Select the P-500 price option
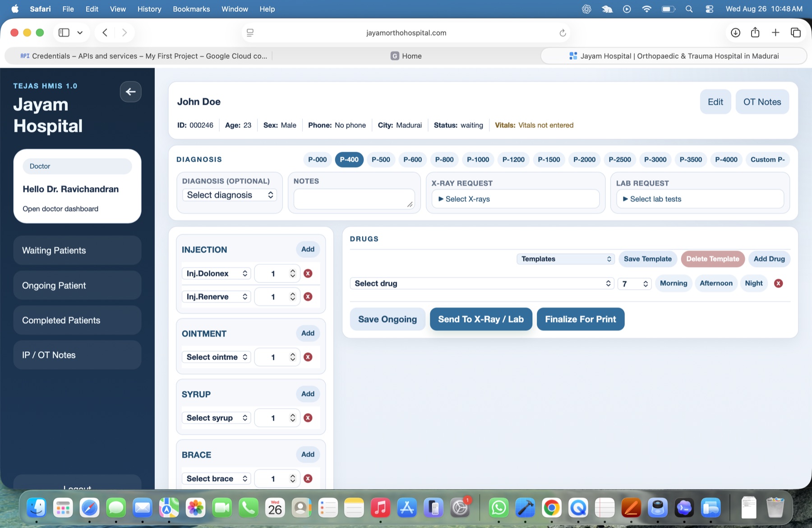This screenshot has height=528, width=812. pyautogui.click(x=381, y=160)
